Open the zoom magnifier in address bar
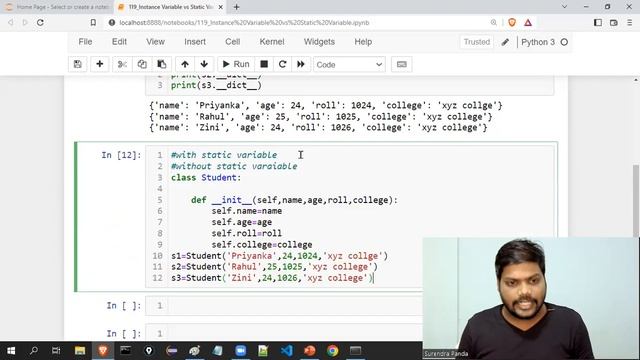The width and height of the screenshot is (640, 360). [493, 22]
